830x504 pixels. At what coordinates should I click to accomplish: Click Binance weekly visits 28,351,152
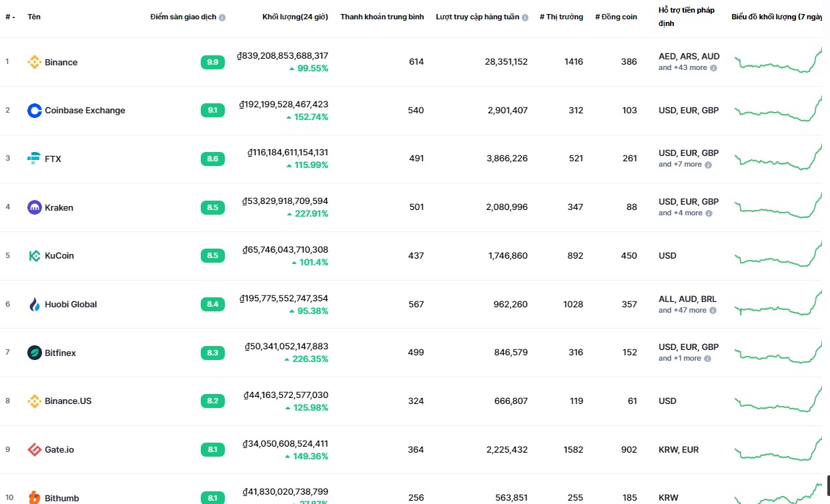point(506,62)
